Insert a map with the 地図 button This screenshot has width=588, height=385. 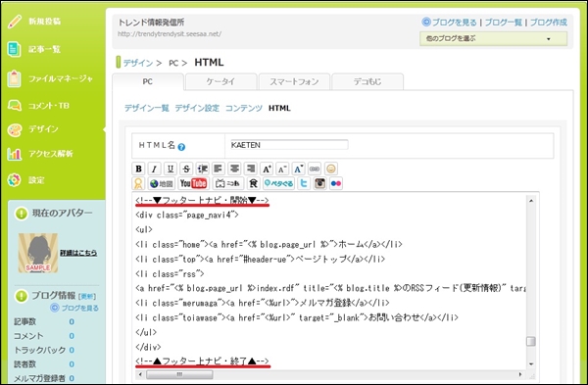[161, 184]
